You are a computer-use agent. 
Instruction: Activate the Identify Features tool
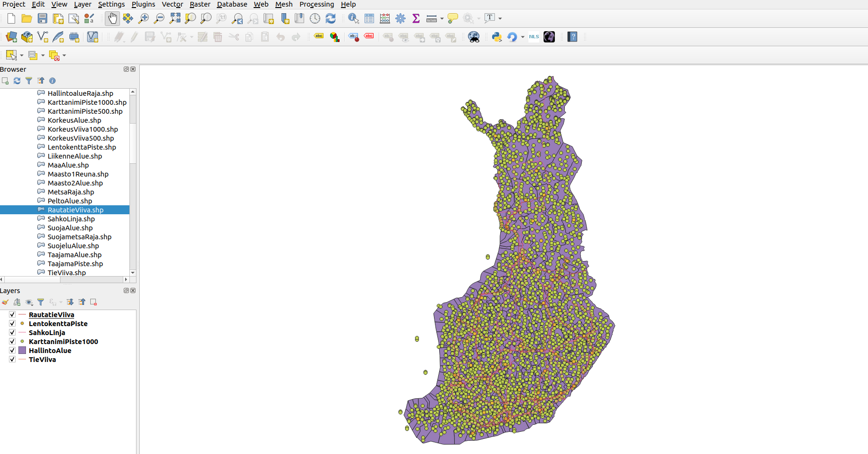point(353,18)
